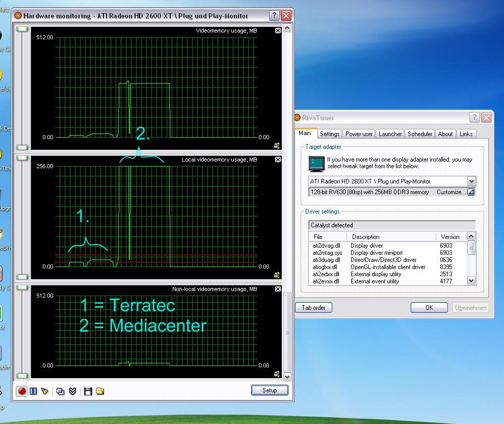The height and width of the screenshot is (424, 504).
Task: Close the Local videomemory usage graph
Action: click(278, 160)
